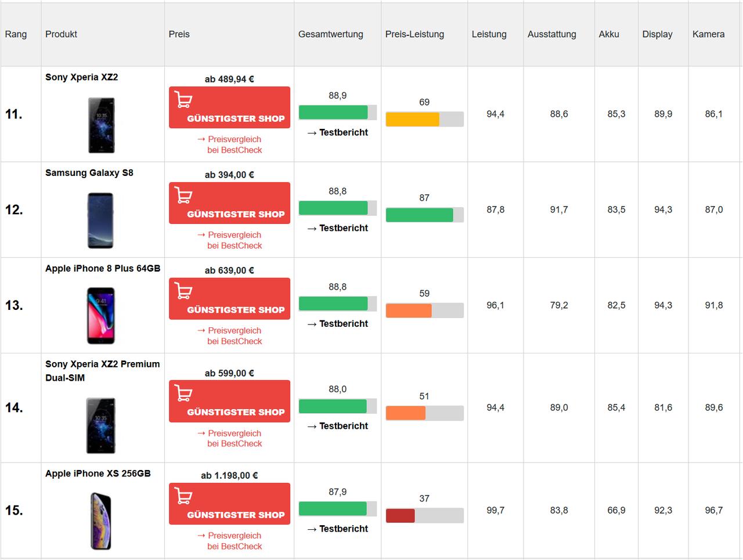Click the price 'ab 394,00 €'

pyautogui.click(x=229, y=175)
